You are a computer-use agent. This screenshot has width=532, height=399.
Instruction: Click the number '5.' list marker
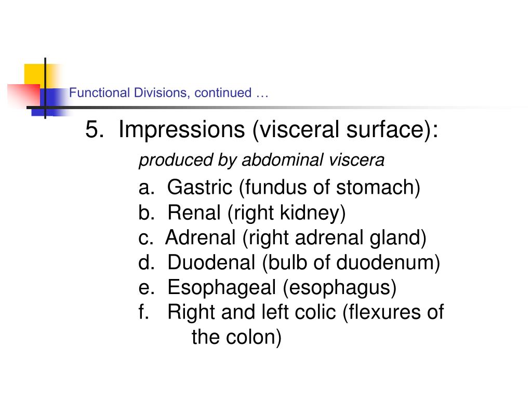click(95, 129)
